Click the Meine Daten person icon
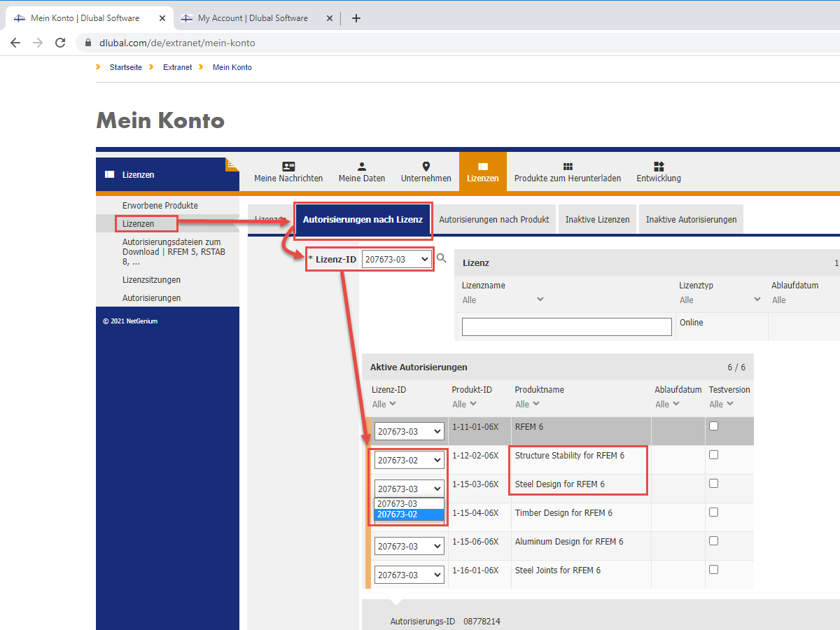Viewport: 840px width, 630px height. (362, 167)
